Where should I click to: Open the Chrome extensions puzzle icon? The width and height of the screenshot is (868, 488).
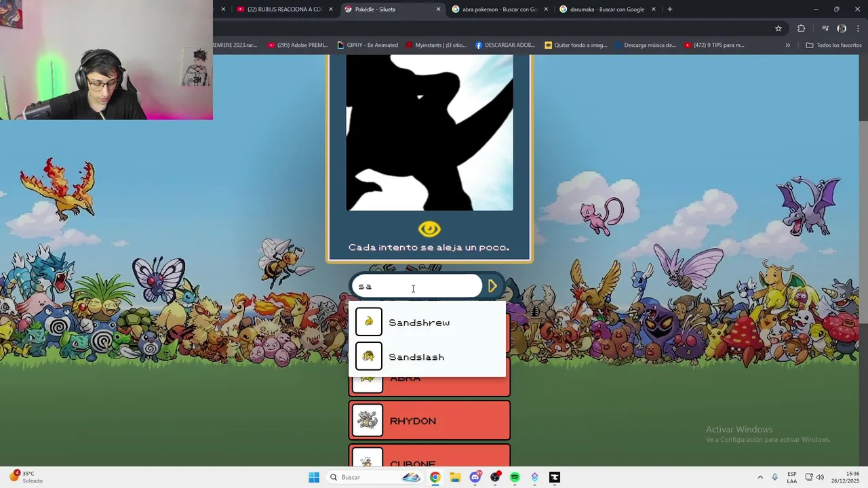802,28
